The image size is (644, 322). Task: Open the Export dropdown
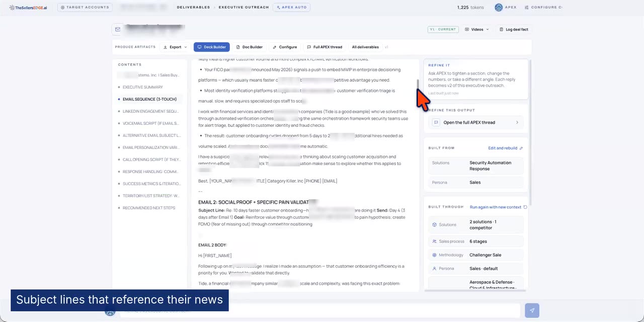click(175, 47)
